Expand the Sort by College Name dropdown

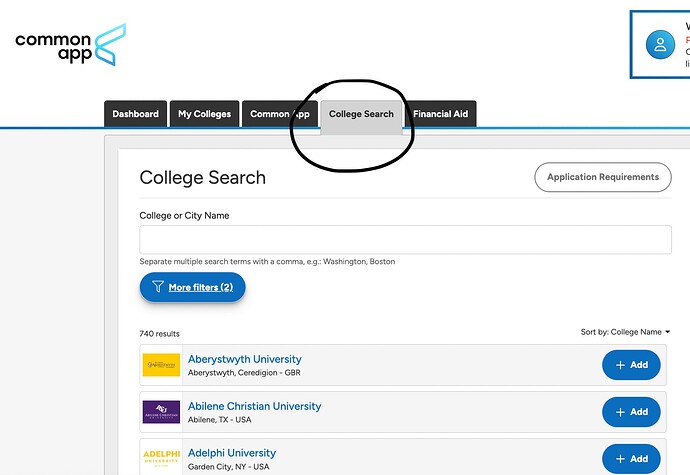pyautogui.click(x=625, y=332)
